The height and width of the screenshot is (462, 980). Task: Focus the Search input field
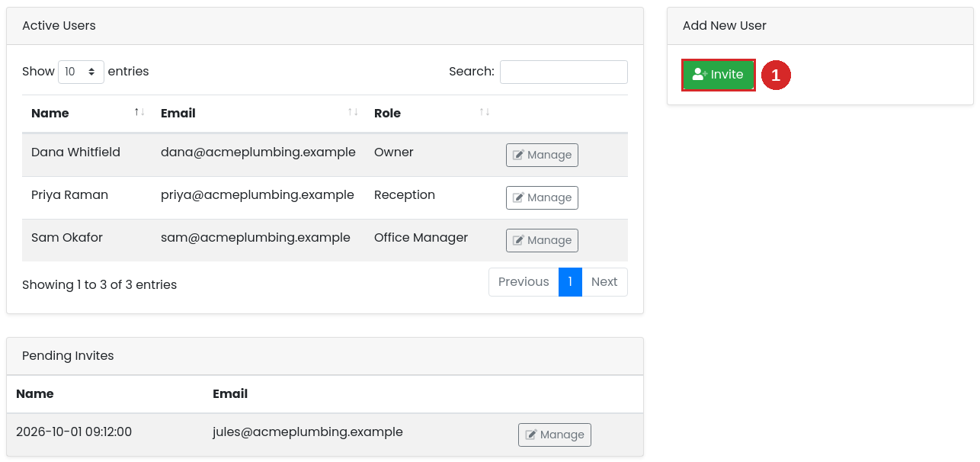pos(564,72)
